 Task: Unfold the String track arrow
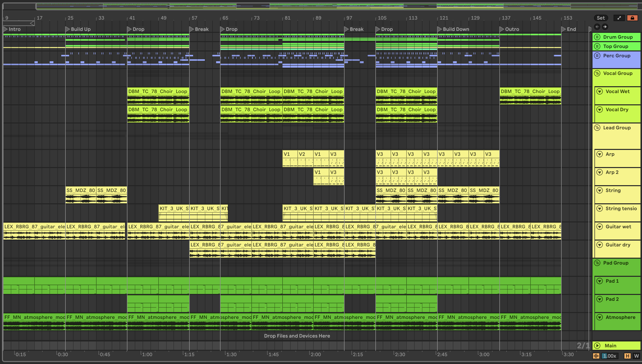click(x=599, y=190)
